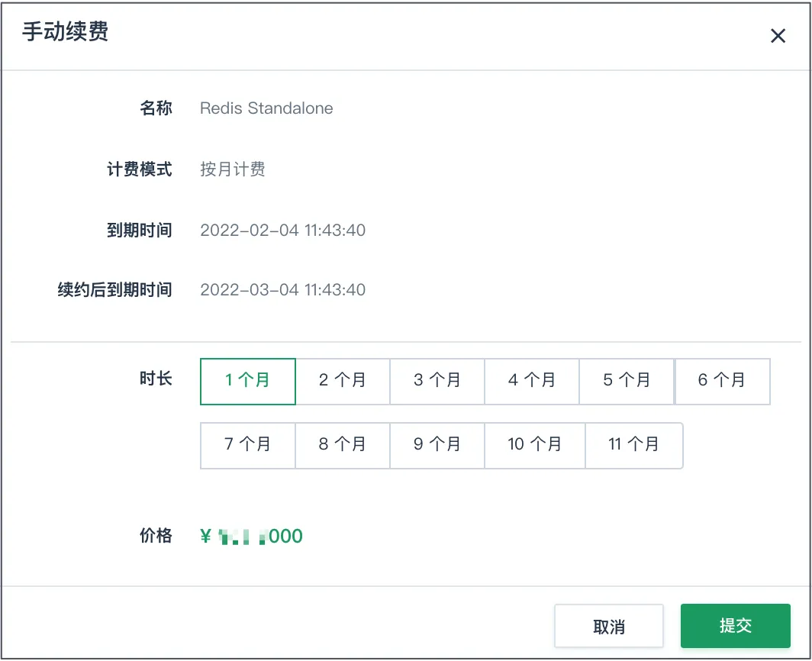Screen dimensions: 812x661
Task: Choose the 9 个月 duration option
Action: point(437,446)
